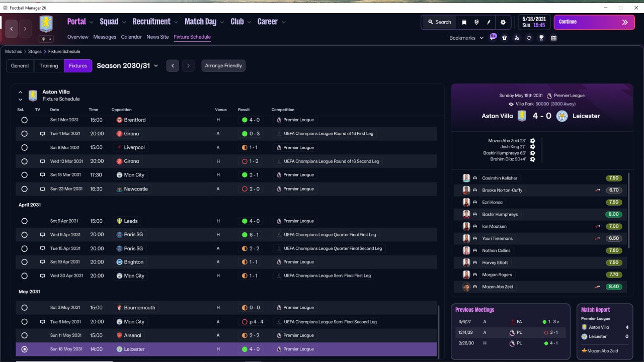
Task: Go back with the navigation back arrow
Action: (x=12, y=29)
